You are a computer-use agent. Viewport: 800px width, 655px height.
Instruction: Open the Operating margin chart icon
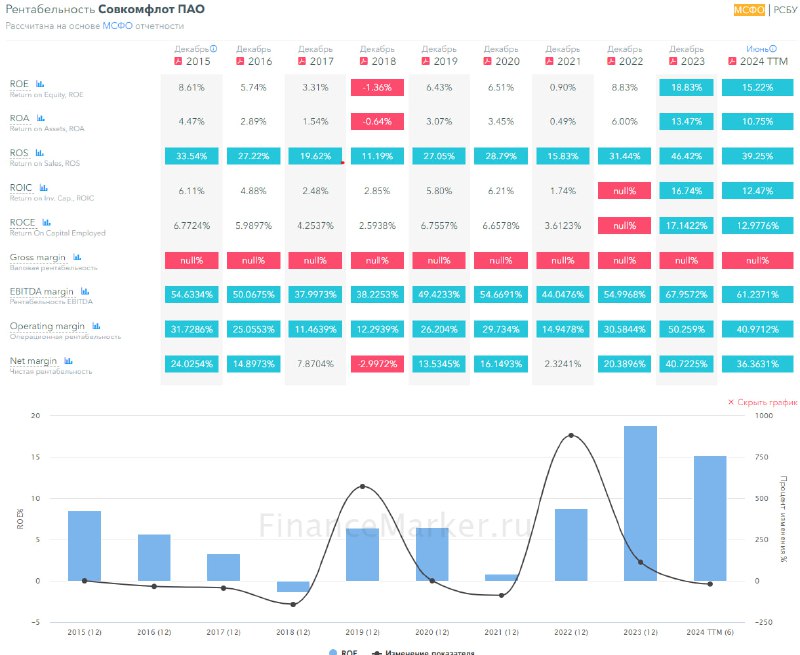pyautogui.click(x=96, y=326)
